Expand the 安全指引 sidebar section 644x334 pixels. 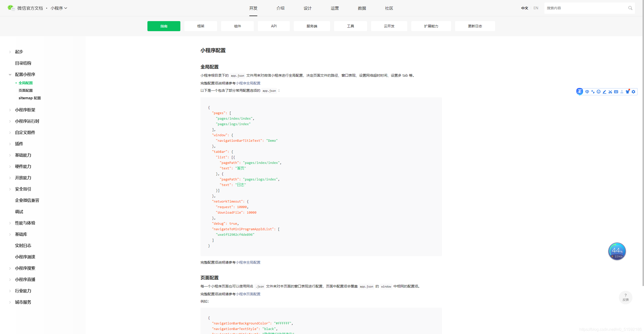pyautogui.click(x=10, y=189)
